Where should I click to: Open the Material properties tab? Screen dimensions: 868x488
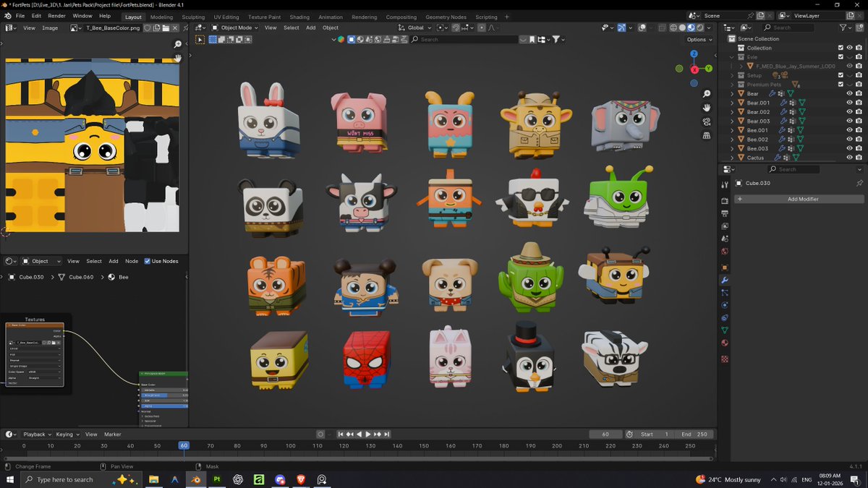tap(725, 343)
